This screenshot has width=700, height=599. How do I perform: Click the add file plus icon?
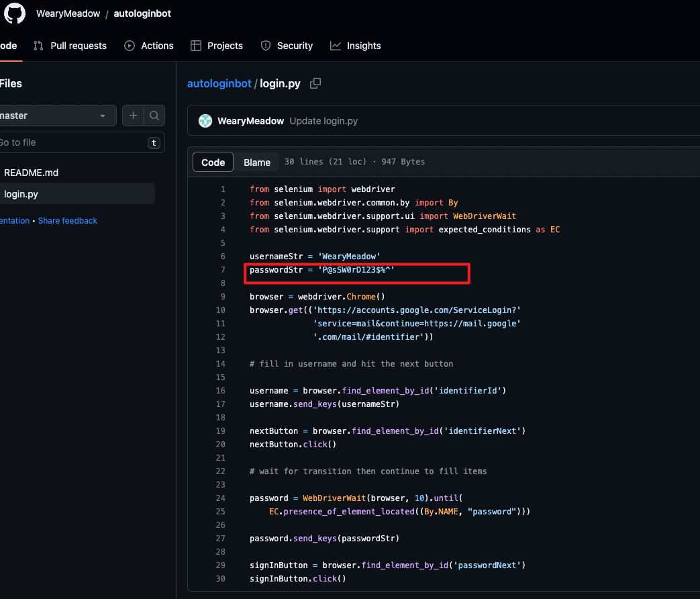pos(133,116)
